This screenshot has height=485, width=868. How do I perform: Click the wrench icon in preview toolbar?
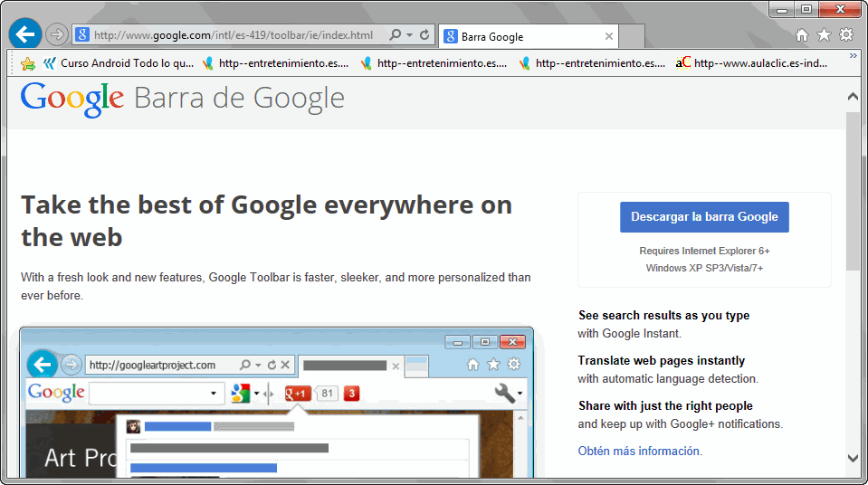504,393
